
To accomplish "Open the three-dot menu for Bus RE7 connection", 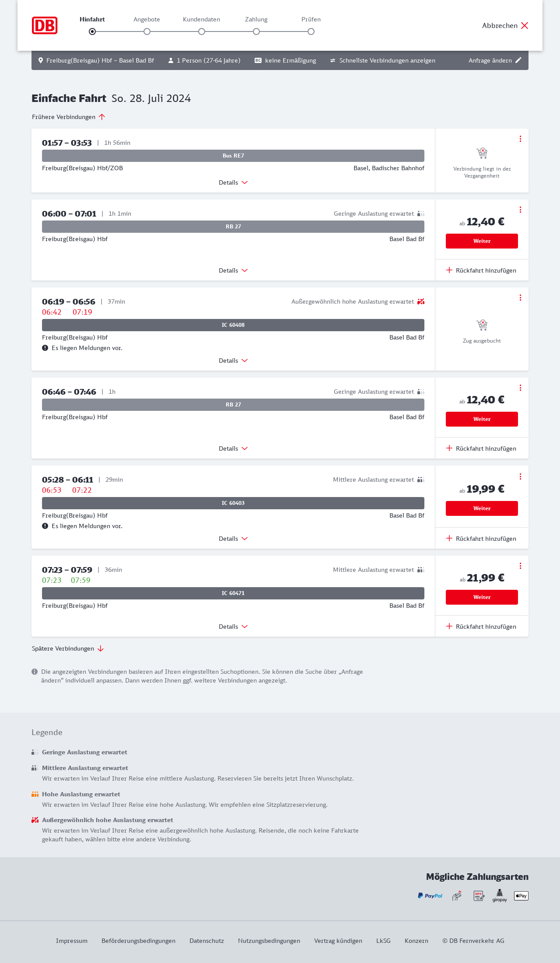I will tap(520, 139).
